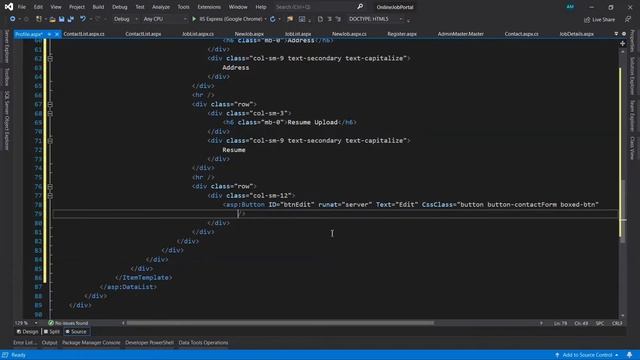Switch to the ContactList.aspx.cs tab

[x=84, y=34]
